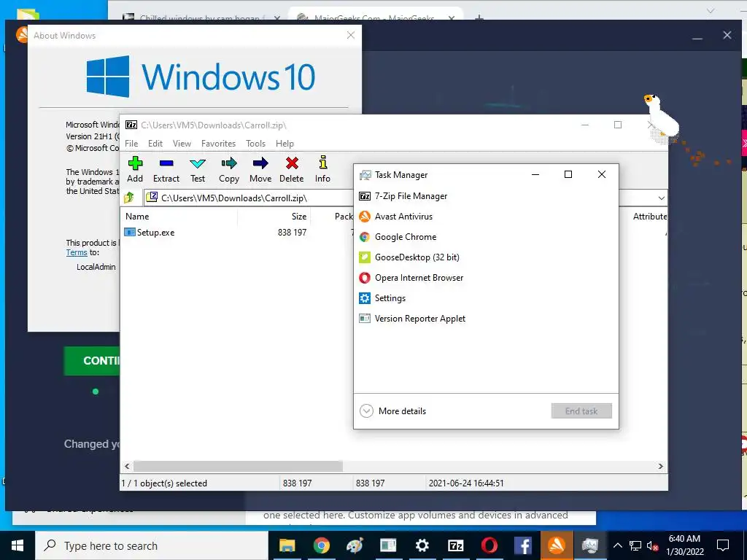Open the Edit menu in 7-Zip

tap(155, 144)
